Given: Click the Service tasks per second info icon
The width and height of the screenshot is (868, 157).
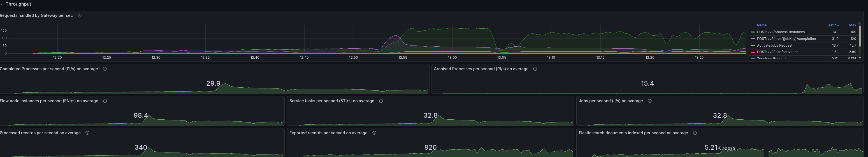Looking at the screenshot, I should pyautogui.click(x=381, y=101).
